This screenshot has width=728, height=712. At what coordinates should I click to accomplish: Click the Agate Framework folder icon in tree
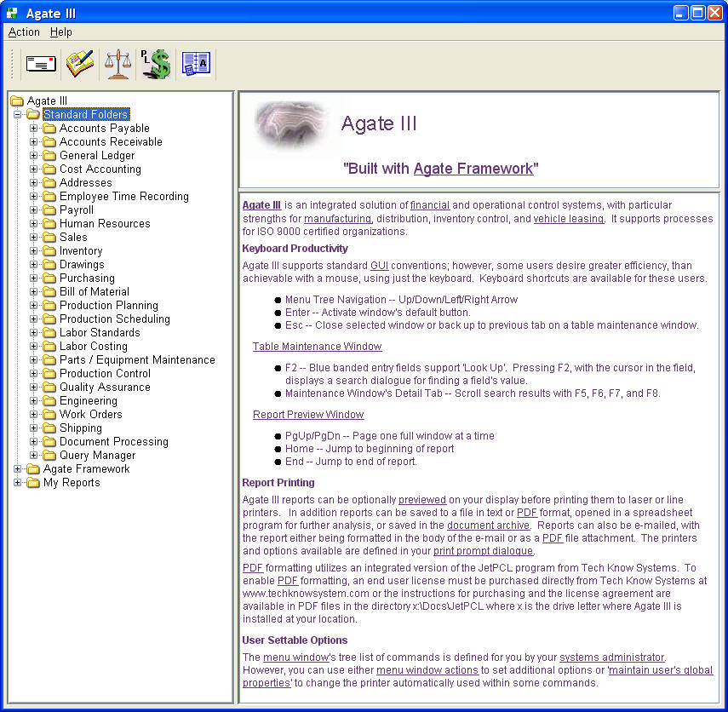click(x=33, y=468)
